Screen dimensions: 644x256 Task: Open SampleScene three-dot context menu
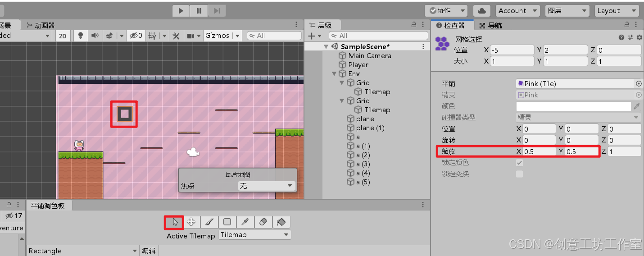pos(423,46)
